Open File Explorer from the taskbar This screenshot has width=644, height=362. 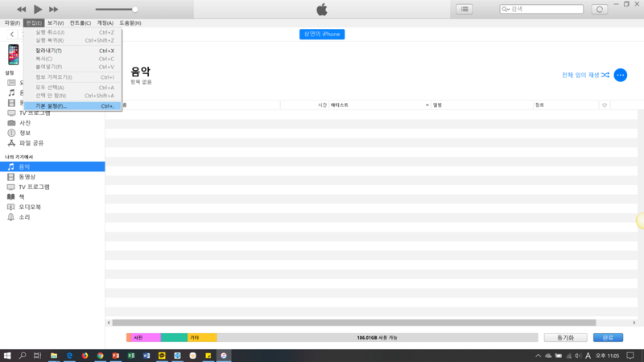pyautogui.click(x=54, y=356)
